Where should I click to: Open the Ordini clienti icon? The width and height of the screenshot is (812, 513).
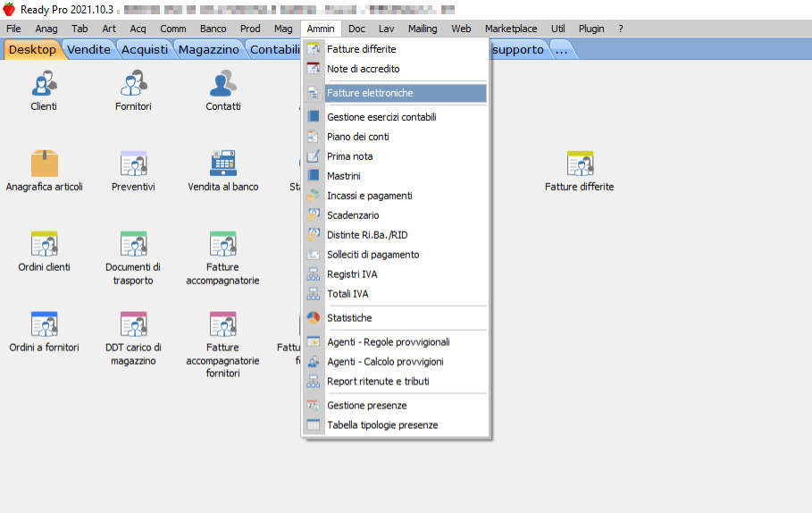pyautogui.click(x=44, y=244)
